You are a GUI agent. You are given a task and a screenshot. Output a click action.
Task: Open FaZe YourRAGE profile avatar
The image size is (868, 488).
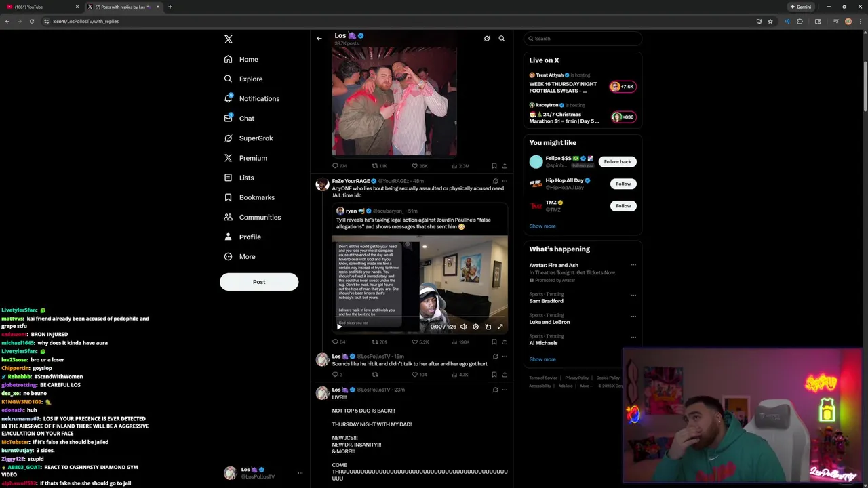(x=322, y=184)
